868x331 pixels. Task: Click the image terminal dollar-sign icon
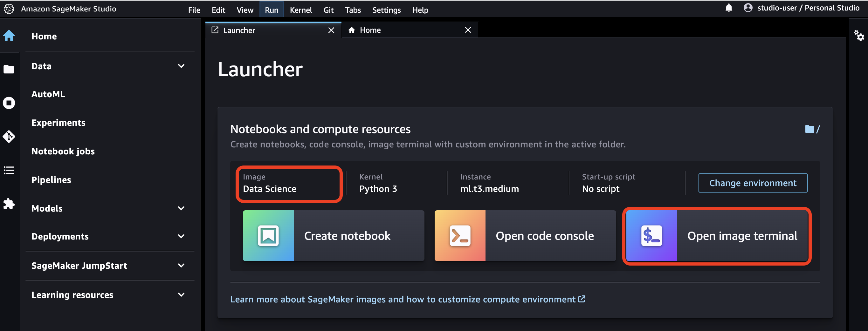pos(651,236)
